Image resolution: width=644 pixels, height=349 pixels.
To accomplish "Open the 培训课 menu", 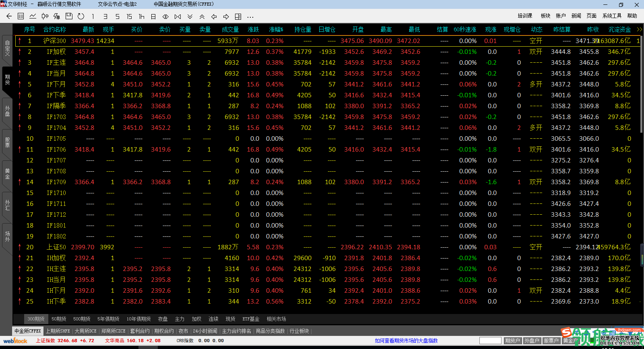I will pyautogui.click(x=525, y=16).
